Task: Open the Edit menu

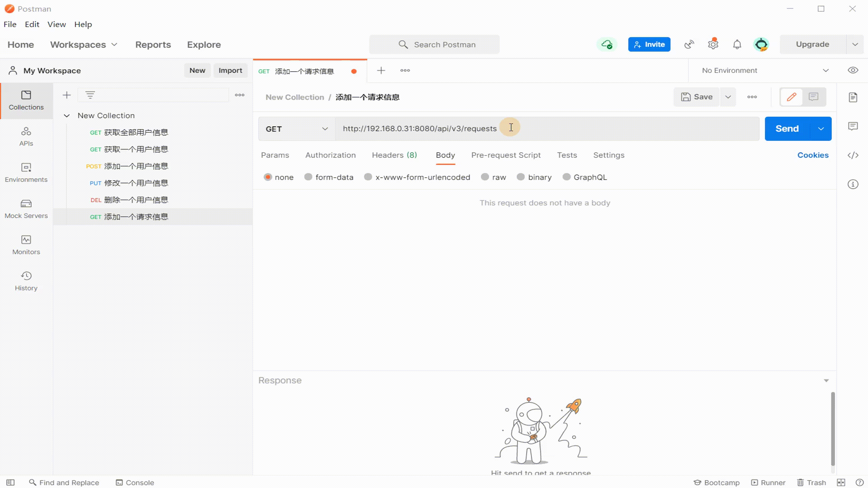Action: (x=32, y=24)
